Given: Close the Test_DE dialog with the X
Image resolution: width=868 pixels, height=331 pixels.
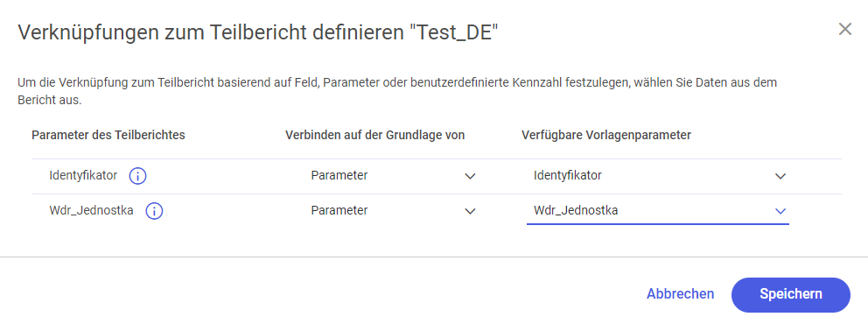Looking at the screenshot, I should point(844,30).
